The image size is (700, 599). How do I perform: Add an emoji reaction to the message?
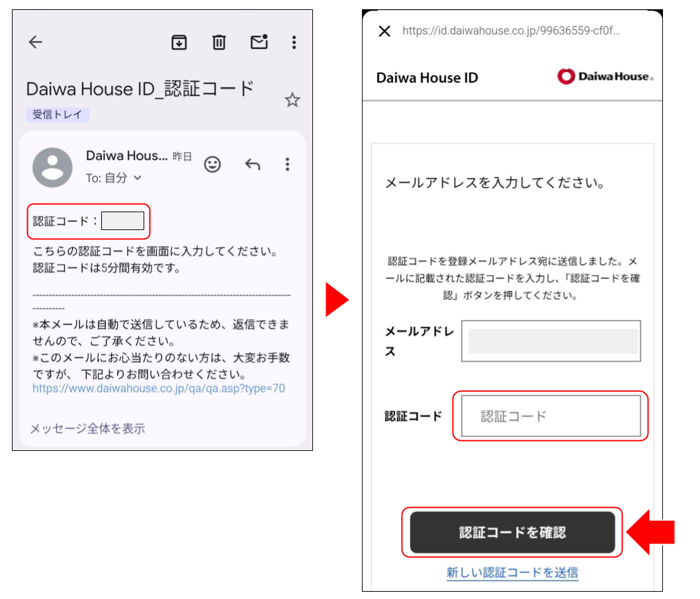click(x=212, y=164)
